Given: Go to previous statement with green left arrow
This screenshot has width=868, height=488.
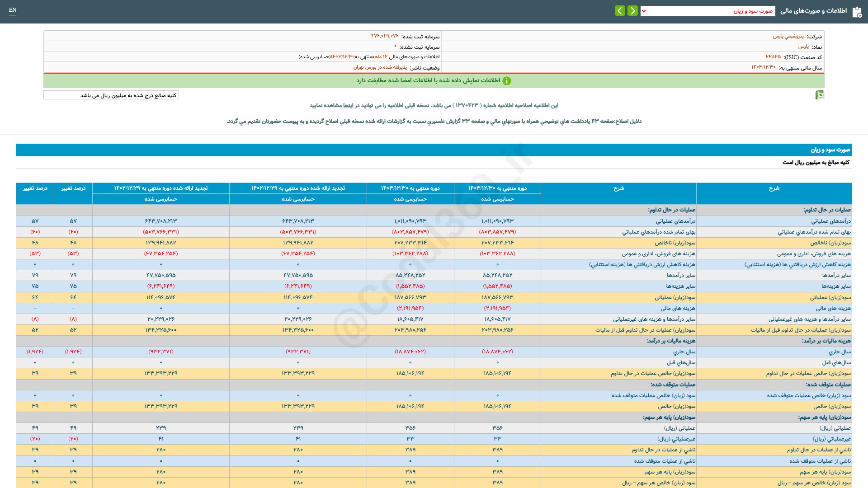Looking at the screenshot, I should point(620,10).
